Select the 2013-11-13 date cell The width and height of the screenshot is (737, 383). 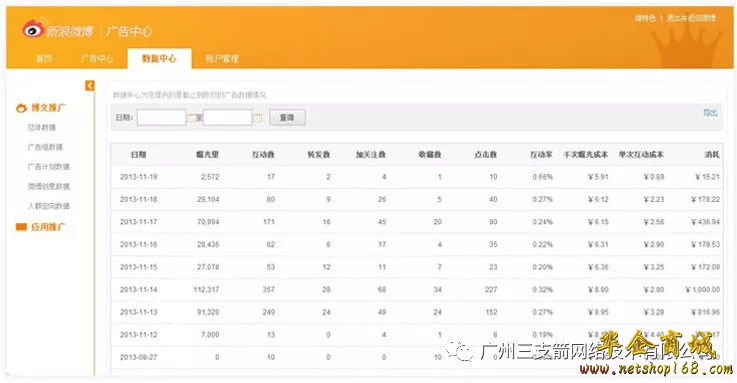139,313
